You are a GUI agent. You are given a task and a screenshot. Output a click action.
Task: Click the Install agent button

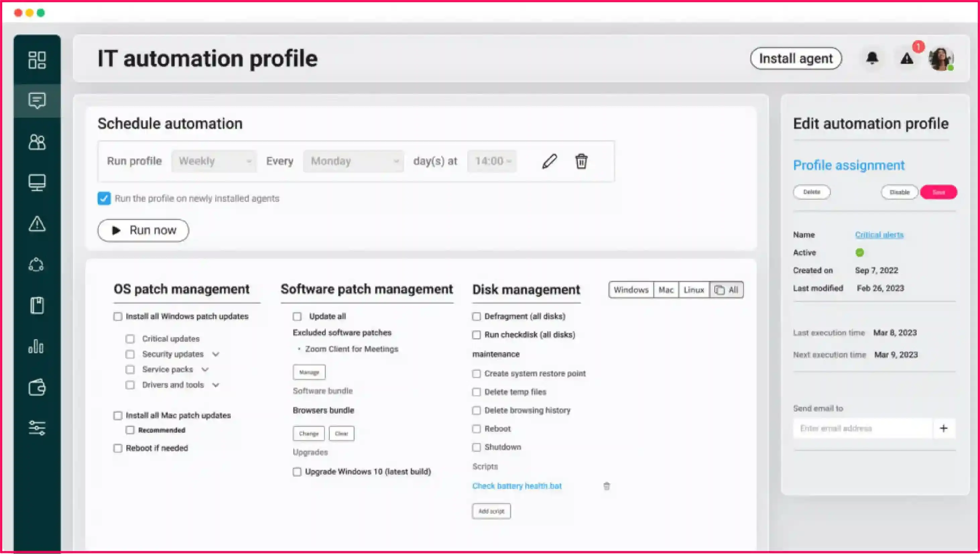point(796,59)
